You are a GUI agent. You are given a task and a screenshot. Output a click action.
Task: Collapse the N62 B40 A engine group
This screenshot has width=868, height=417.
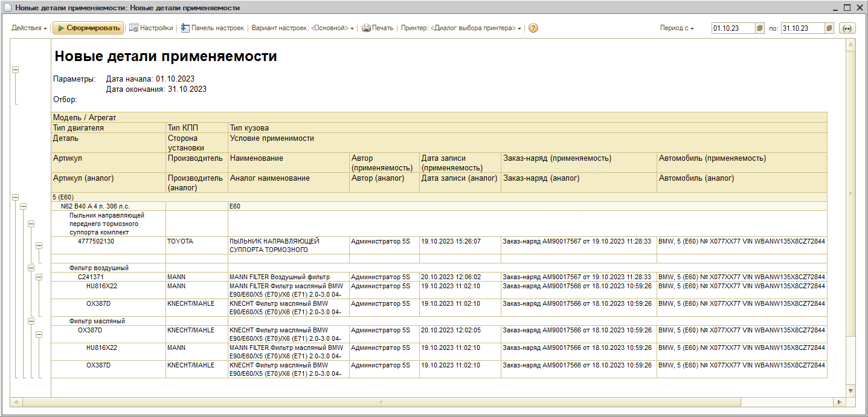(24, 206)
